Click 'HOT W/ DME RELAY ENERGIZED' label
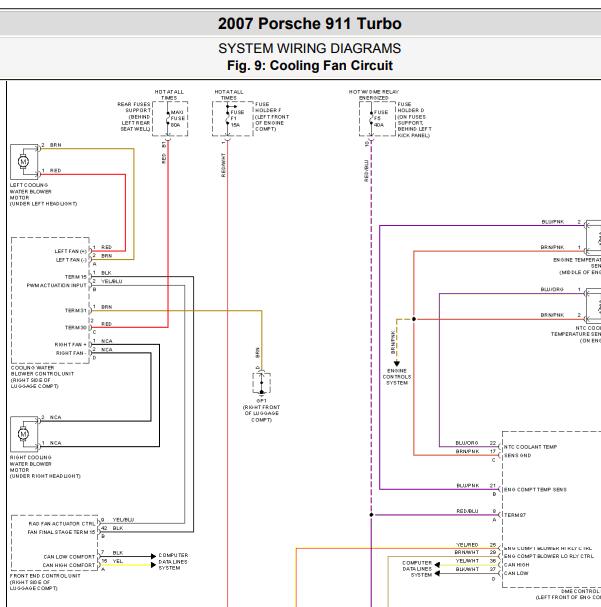This screenshot has height=607, width=601. [373, 95]
